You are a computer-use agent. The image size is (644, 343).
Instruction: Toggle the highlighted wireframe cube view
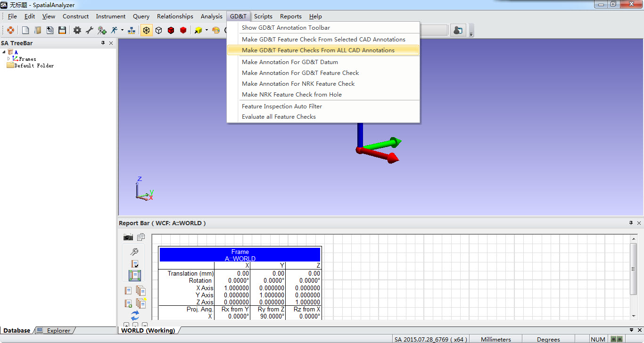[147, 30]
